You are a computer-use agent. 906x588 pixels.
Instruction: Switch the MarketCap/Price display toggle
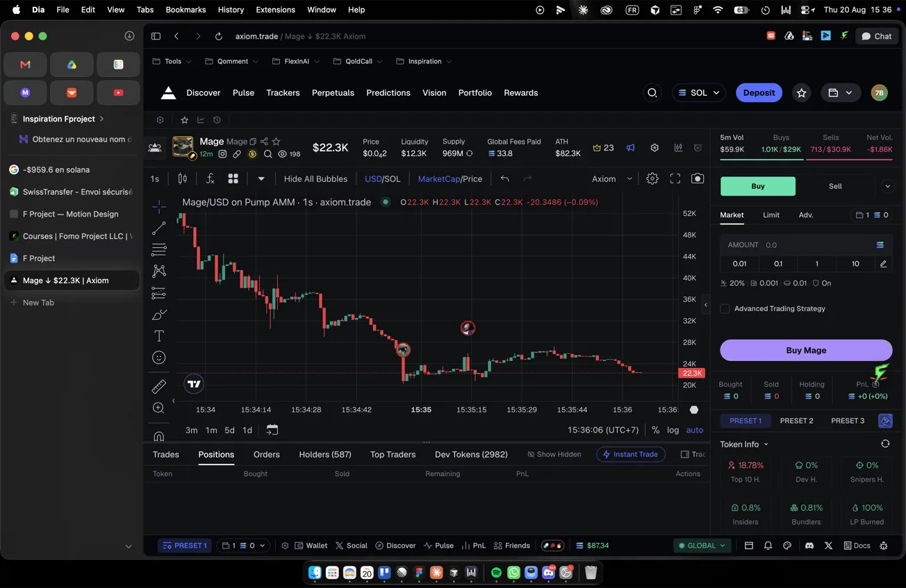click(x=450, y=178)
